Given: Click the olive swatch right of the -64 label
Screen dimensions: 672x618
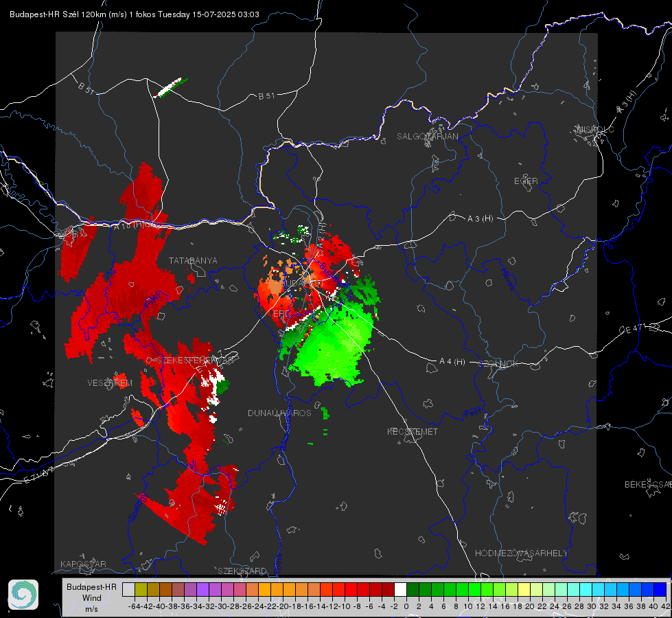Looking at the screenshot, I should coord(141,589).
